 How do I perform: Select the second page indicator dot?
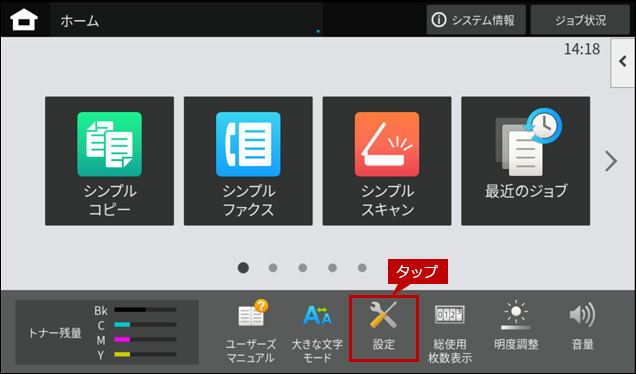[273, 268]
